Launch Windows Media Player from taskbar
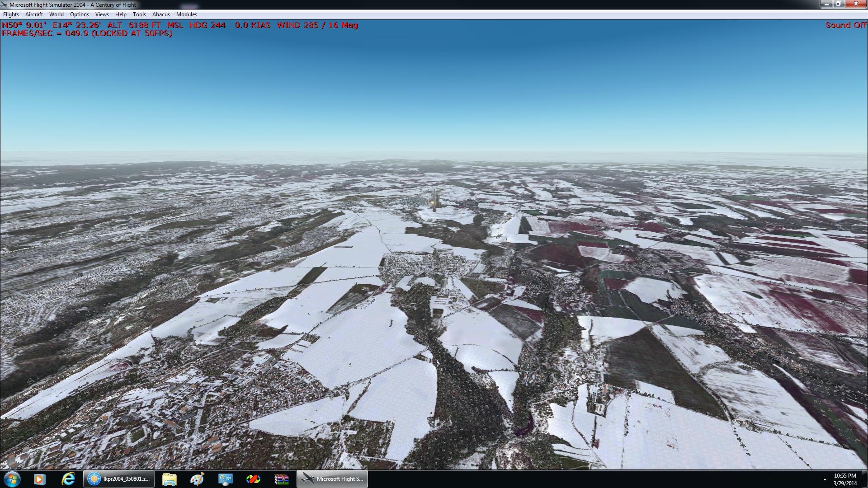This screenshot has width=868, height=488. pos(40,479)
